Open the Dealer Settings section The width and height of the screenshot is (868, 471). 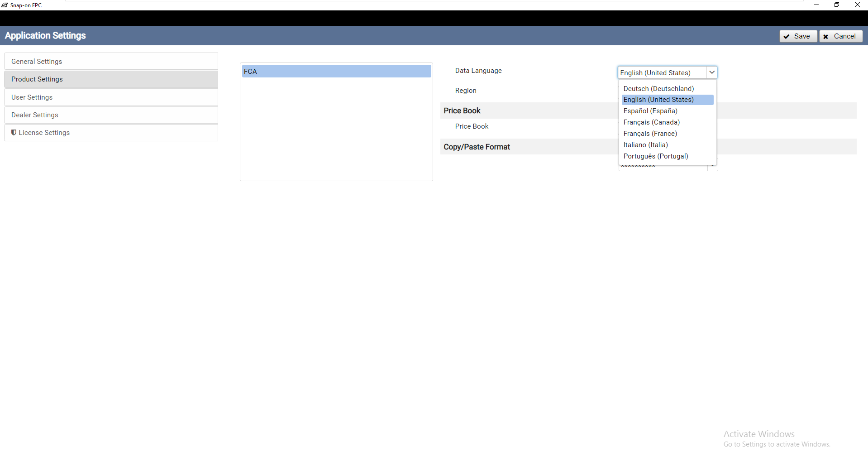[111, 115]
